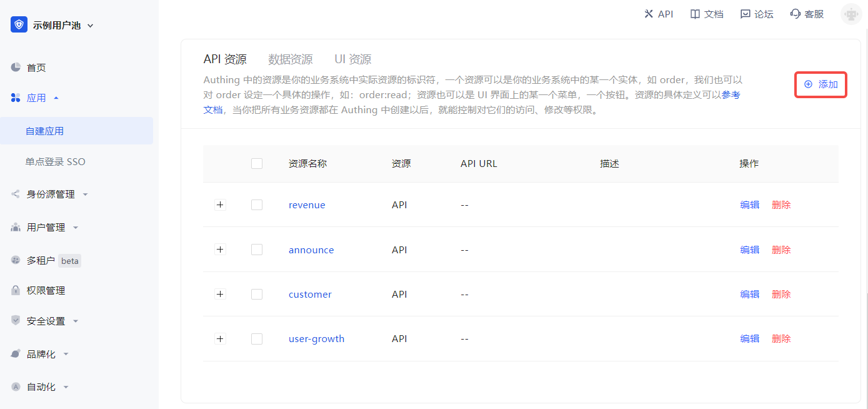Viewport: 868px width, 409px height.
Task: Switch to the 数据资源 tab
Action: pos(291,59)
